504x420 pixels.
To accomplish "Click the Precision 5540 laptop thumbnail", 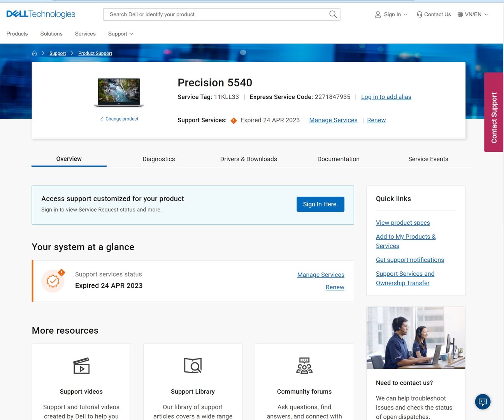I will [119, 92].
